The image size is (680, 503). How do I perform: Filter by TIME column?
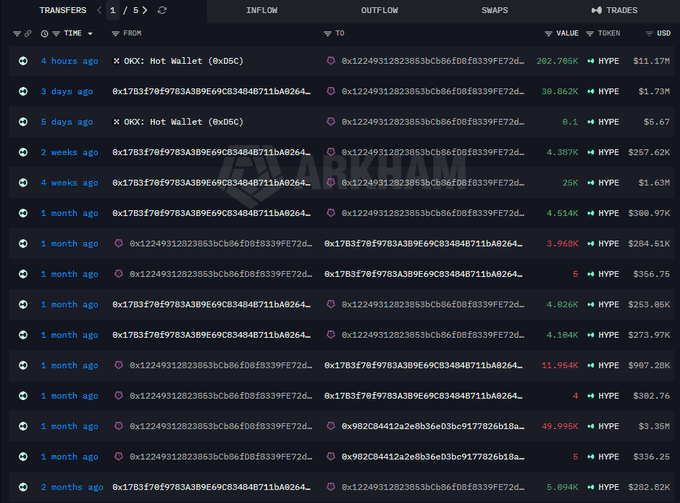[x=56, y=33]
